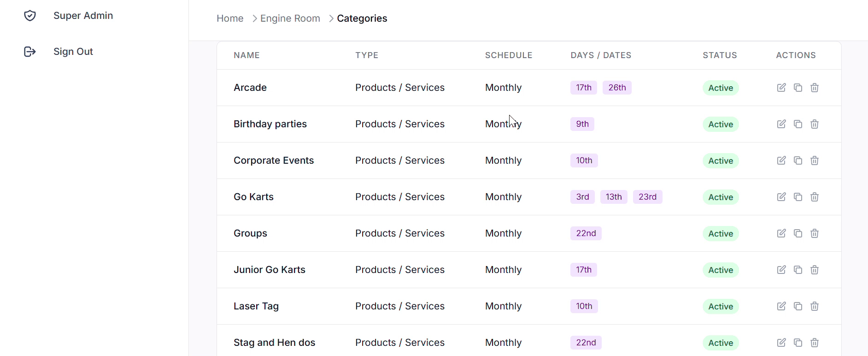Image resolution: width=868 pixels, height=356 pixels.
Task: Click the Sign Out arrow icon
Action: (30, 52)
